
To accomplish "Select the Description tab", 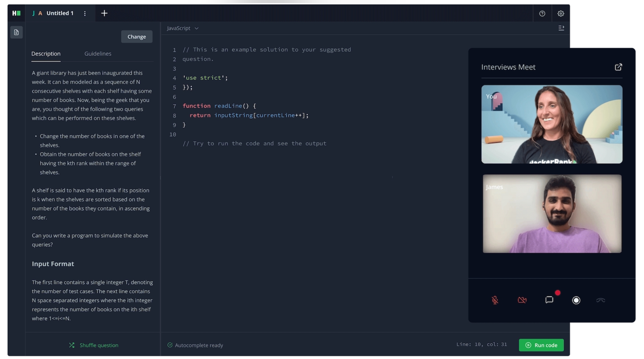I will 46,54.
